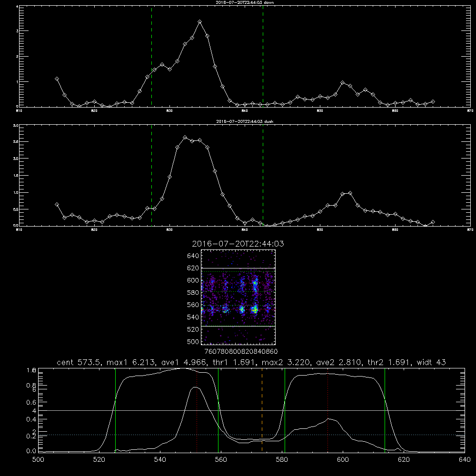Click the timestamp title above the heatmap image
476x476 pixels.
point(238,244)
